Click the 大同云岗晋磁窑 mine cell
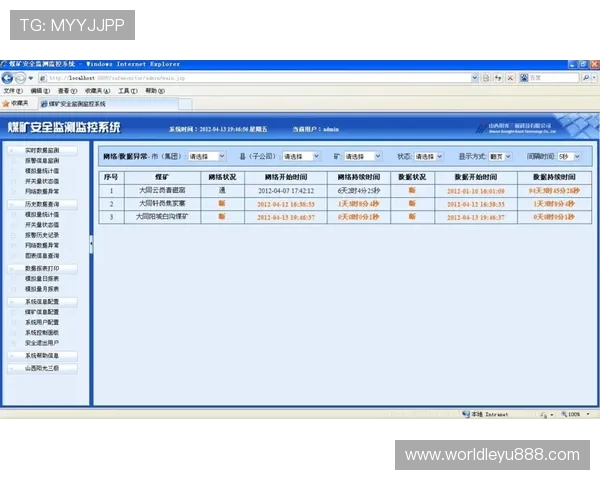 (x=162, y=190)
